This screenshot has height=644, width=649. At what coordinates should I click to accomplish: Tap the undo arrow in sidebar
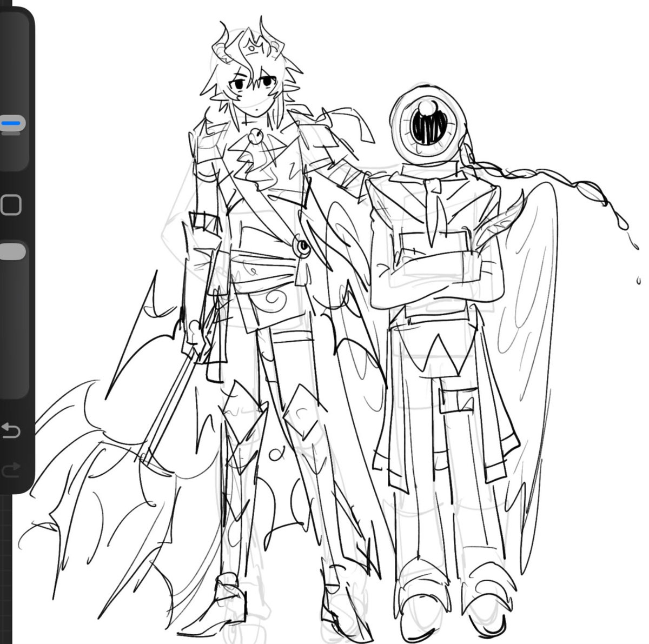[x=11, y=431]
